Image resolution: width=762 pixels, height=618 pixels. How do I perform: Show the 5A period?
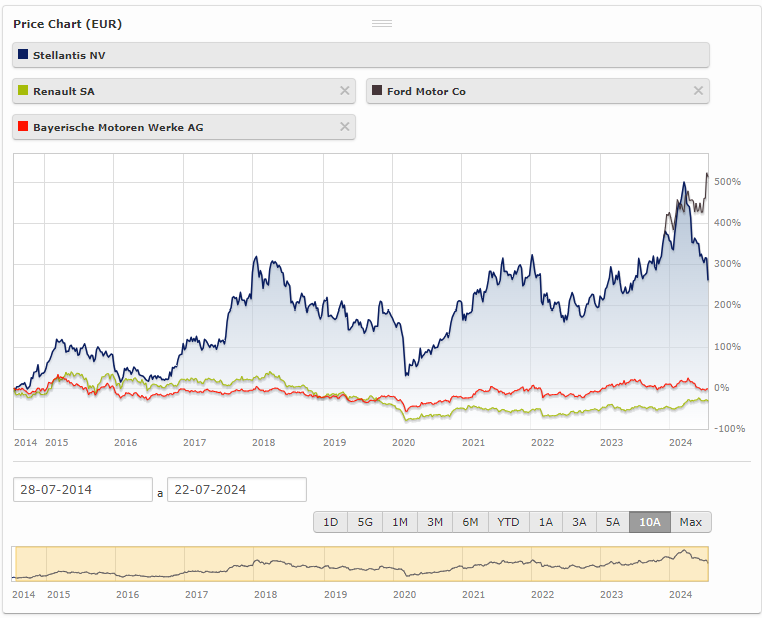[612, 522]
